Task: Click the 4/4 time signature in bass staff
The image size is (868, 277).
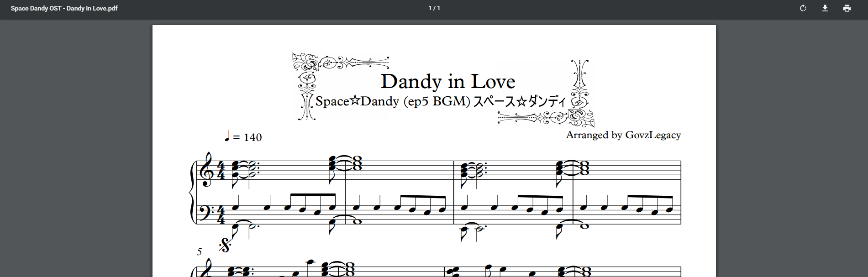Action: tap(221, 215)
